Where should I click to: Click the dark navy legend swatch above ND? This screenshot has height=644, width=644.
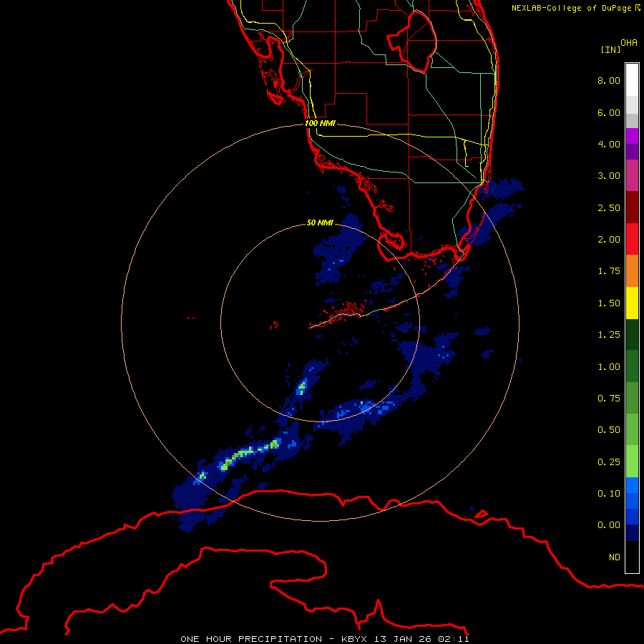click(x=632, y=532)
